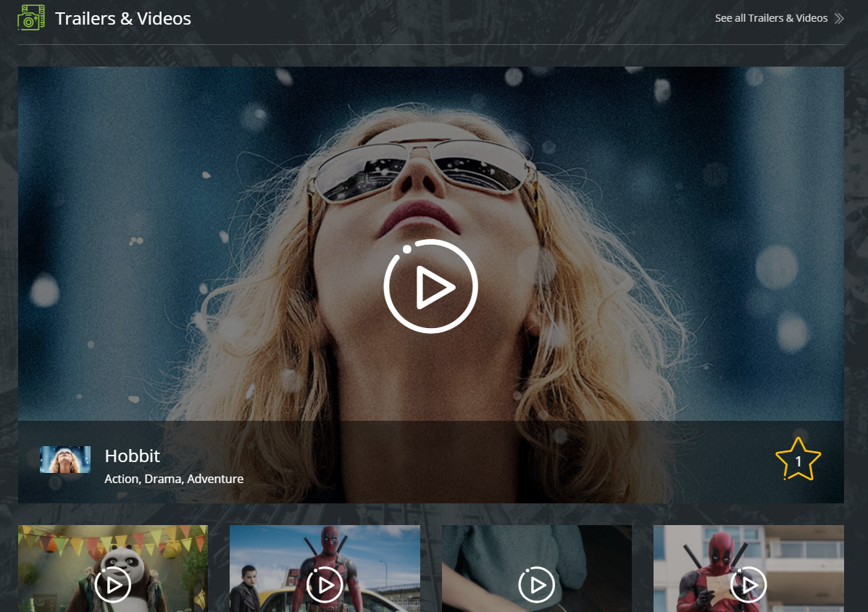Viewport: 868px width, 612px height.
Task: Click the genres text Action, Drama, Adventure
Action: [174, 479]
